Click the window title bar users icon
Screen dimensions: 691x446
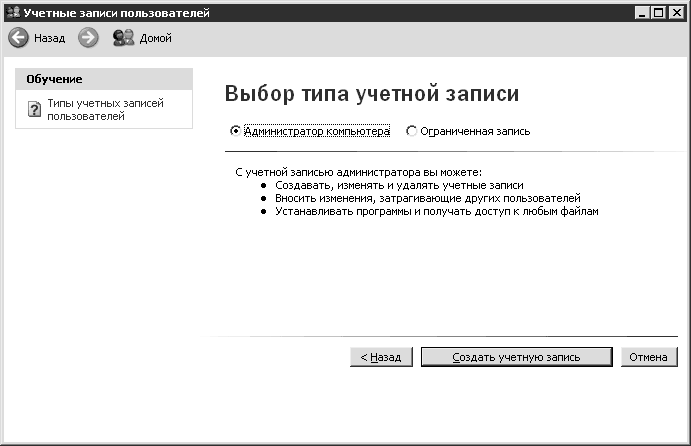tap(14, 12)
